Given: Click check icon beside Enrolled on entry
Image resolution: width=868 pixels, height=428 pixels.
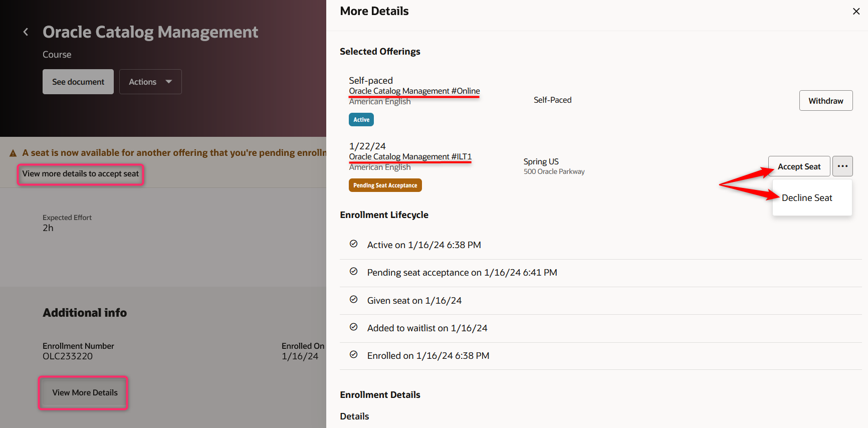Looking at the screenshot, I should [x=354, y=355].
